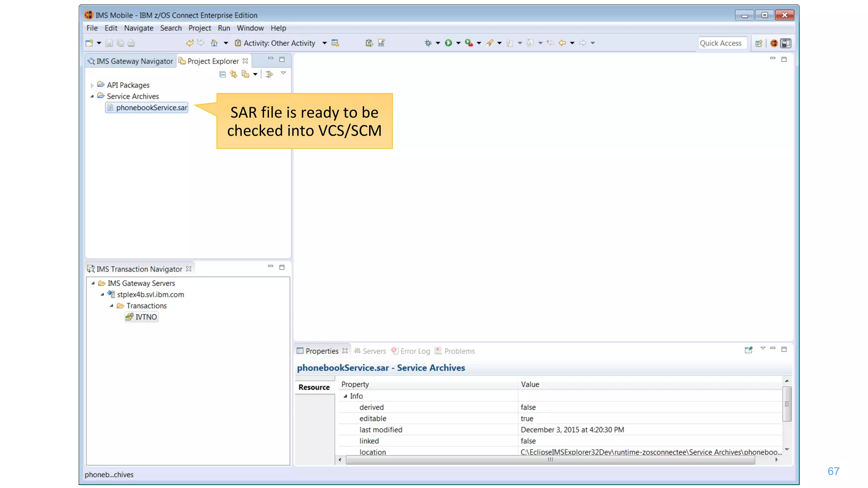Click the Run Last Tool icon with red toolbox

469,43
